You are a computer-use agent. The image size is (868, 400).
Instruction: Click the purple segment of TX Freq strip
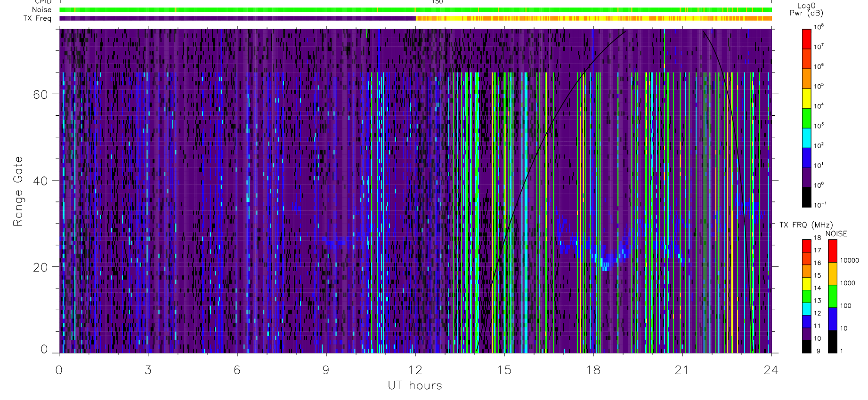[237, 18]
